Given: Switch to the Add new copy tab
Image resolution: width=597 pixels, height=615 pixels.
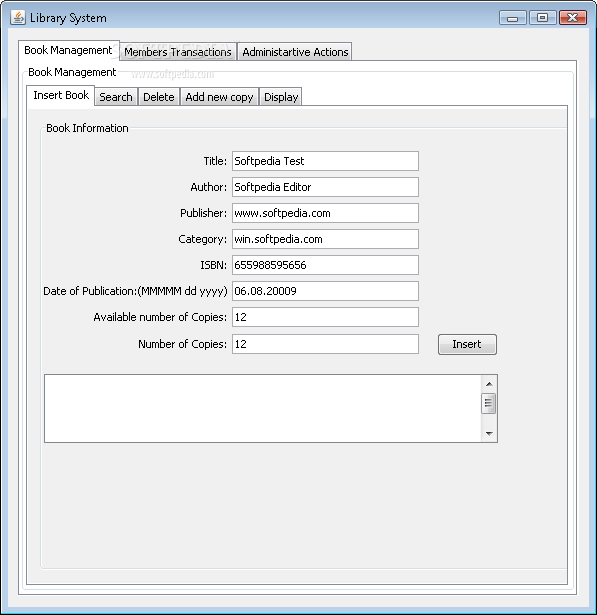Looking at the screenshot, I should tap(219, 97).
